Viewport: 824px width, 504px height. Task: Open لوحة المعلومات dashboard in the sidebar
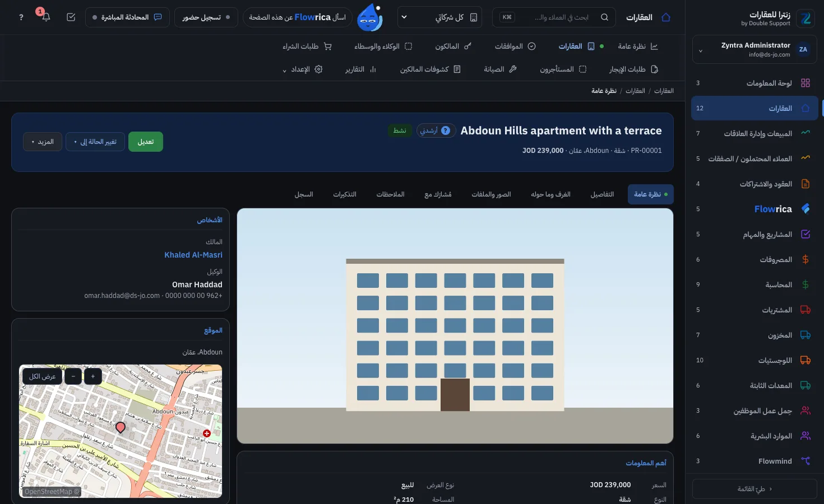754,83
